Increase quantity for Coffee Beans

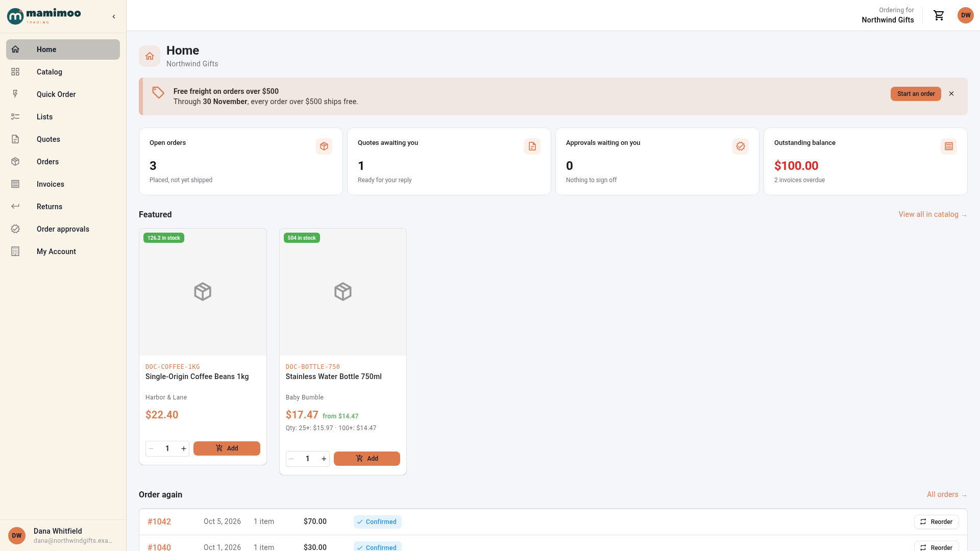(184, 448)
